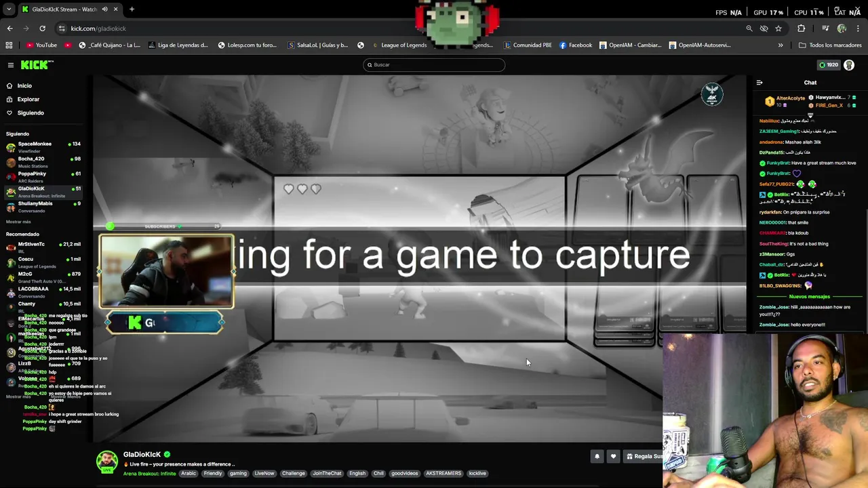The width and height of the screenshot is (868, 488).
Task: Click Inicio home icon in sidebar
Action: pyautogui.click(x=9, y=86)
